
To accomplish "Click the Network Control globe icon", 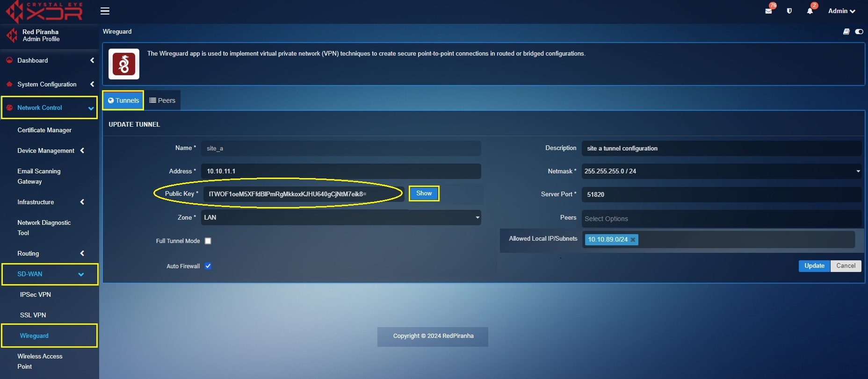I will (9, 107).
